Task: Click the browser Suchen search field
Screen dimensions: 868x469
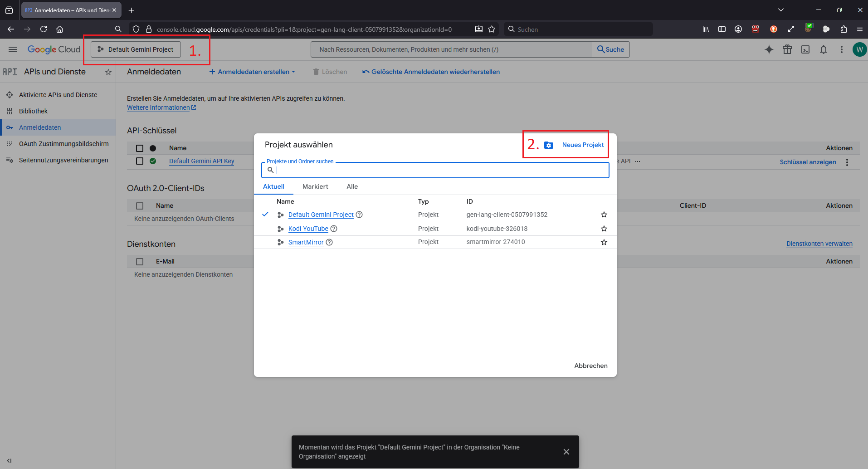Action: pos(578,29)
